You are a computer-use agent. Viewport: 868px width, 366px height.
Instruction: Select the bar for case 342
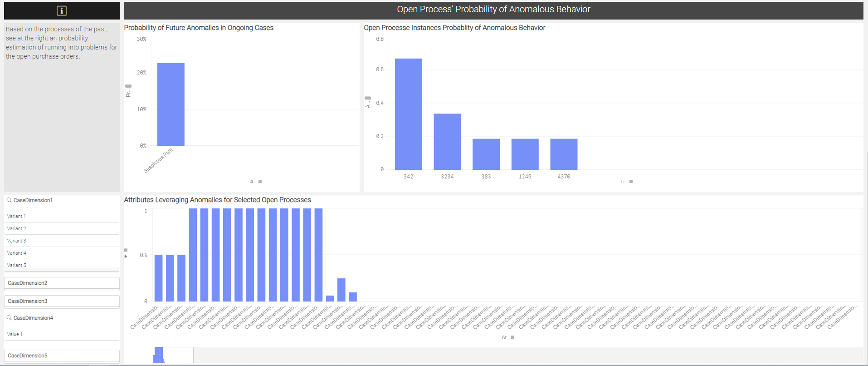(x=408, y=114)
